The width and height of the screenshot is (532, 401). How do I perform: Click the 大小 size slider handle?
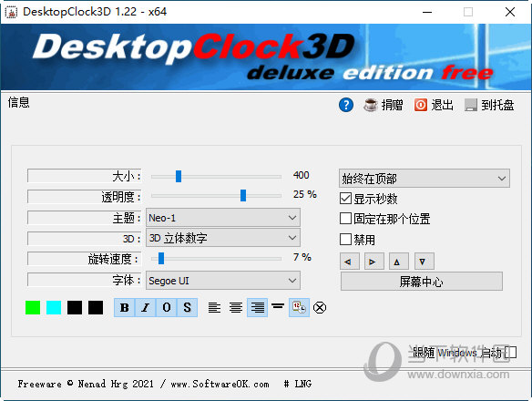(179, 176)
